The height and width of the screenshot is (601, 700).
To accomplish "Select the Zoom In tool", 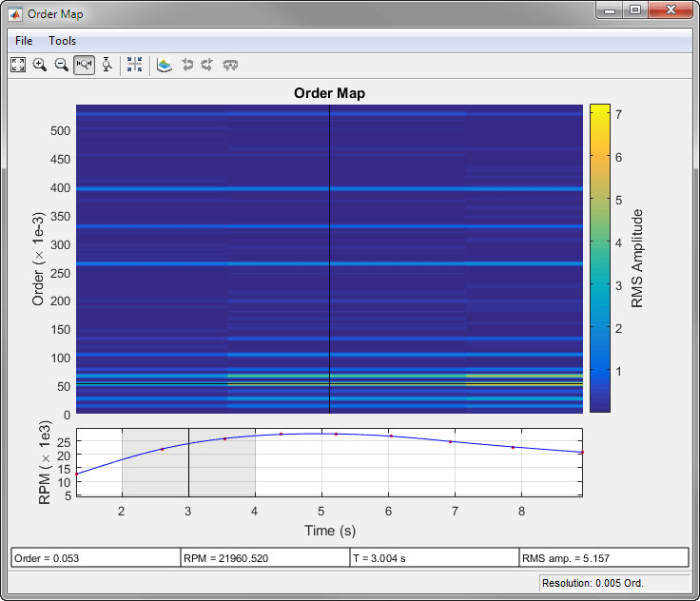I will tap(40, 65).
